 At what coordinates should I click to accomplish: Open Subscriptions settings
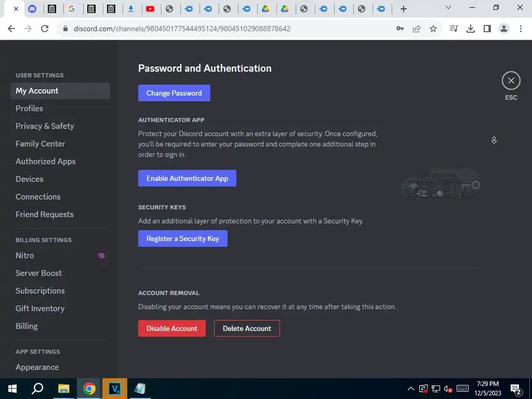tap(60, 291)
